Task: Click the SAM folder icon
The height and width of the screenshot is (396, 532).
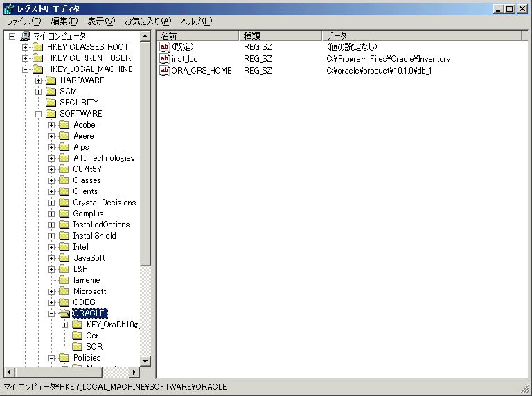Action: 51,92
